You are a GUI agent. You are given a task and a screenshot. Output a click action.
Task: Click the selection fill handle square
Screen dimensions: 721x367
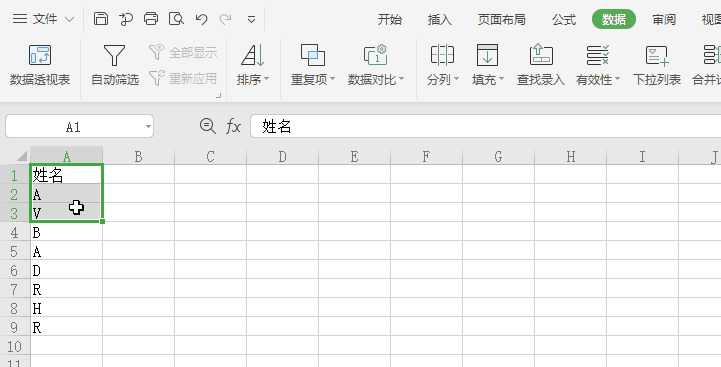click(x=102, y=221)
